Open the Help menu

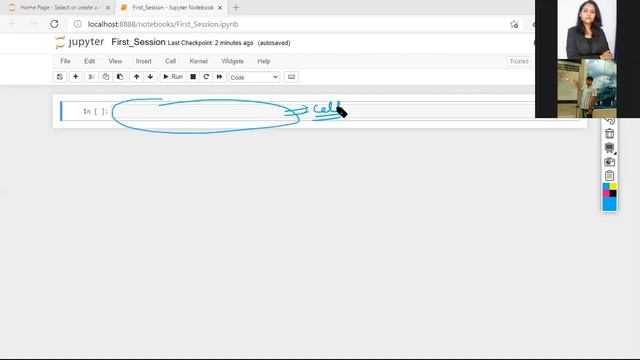(x=264, y=61)
